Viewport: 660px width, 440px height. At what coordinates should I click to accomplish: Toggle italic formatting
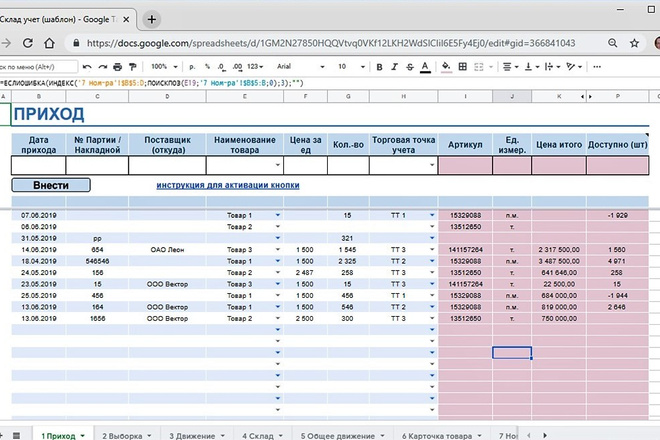coord(394,67)
